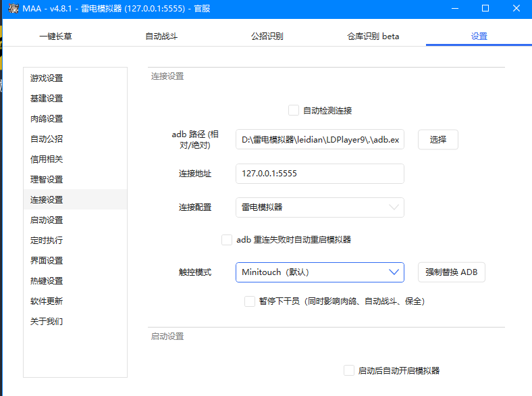The height and width of the screenshot is (396, 532).
Task: Open 热键设置 from the sidebar list
Action: [47, 281]
